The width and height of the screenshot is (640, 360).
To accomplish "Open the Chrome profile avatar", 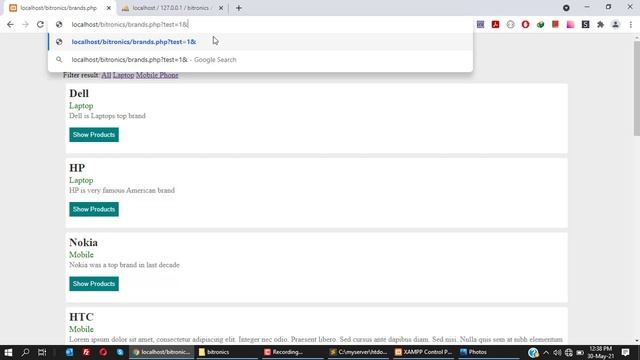I will 616,24.
